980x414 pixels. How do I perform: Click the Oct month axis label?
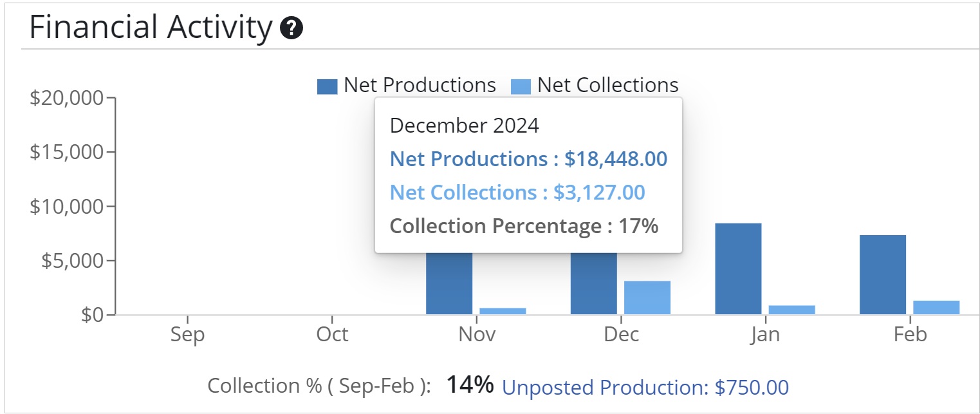[x=332, y=335]
